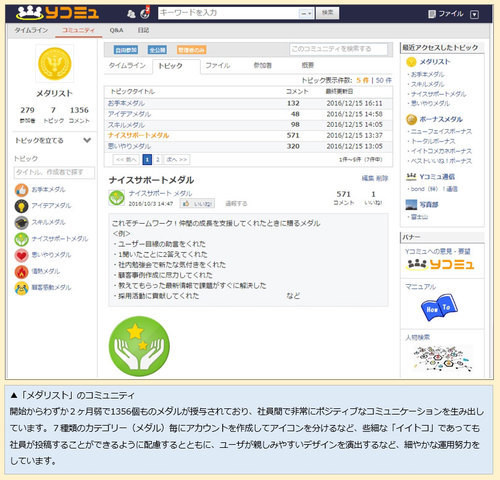
Task: Switch to the タイムライン top navigation tab
Action: click(31, 30)
